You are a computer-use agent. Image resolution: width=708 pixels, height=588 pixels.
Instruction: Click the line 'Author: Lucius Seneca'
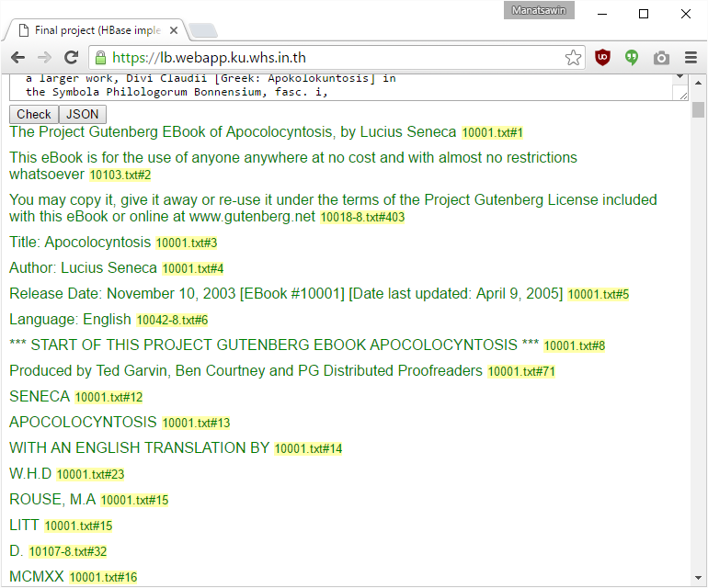pos(83,268)
